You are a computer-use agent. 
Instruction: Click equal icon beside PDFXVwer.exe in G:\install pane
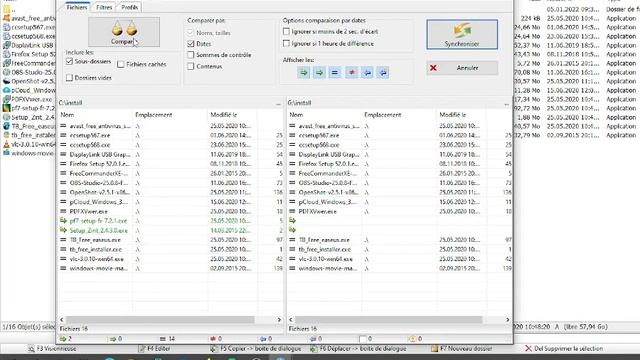[x=292, y=211]
